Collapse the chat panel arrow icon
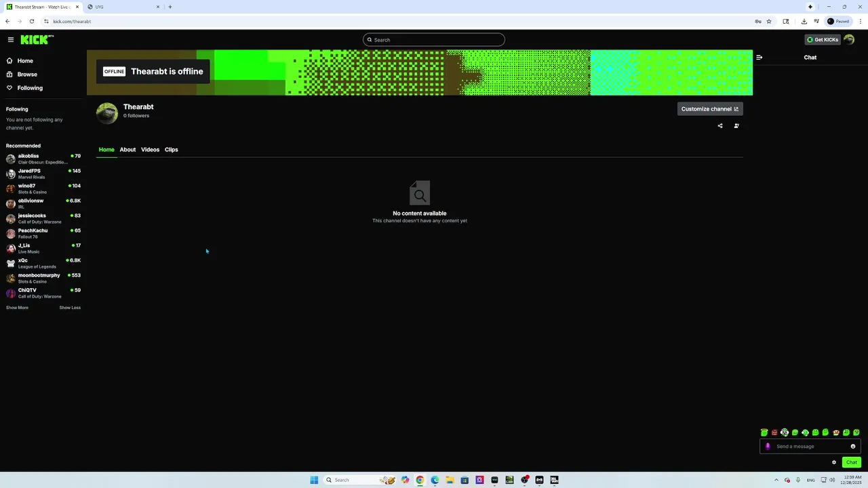 tap(759, 58)
